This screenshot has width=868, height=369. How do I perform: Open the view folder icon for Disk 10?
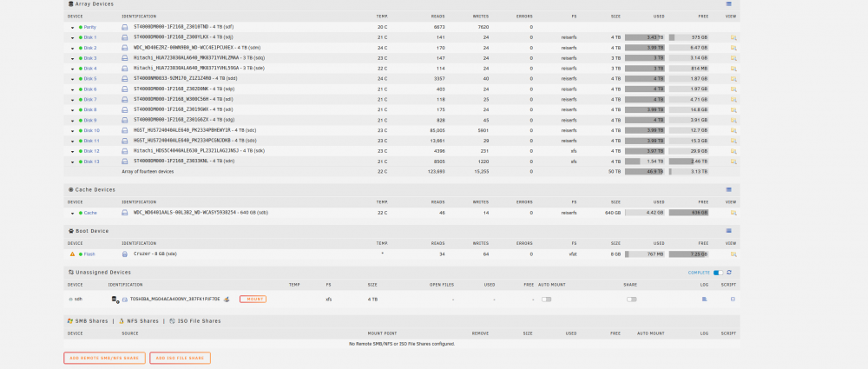[x=733, y=131]
